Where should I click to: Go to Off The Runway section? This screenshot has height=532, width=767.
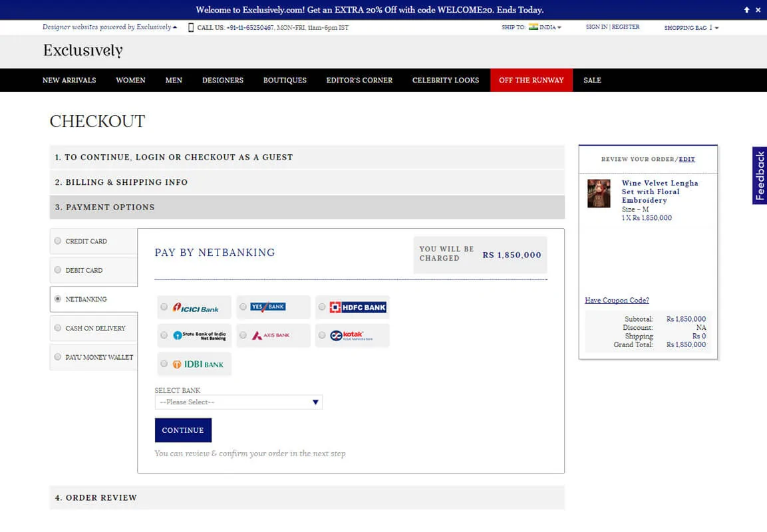(532, 80)
